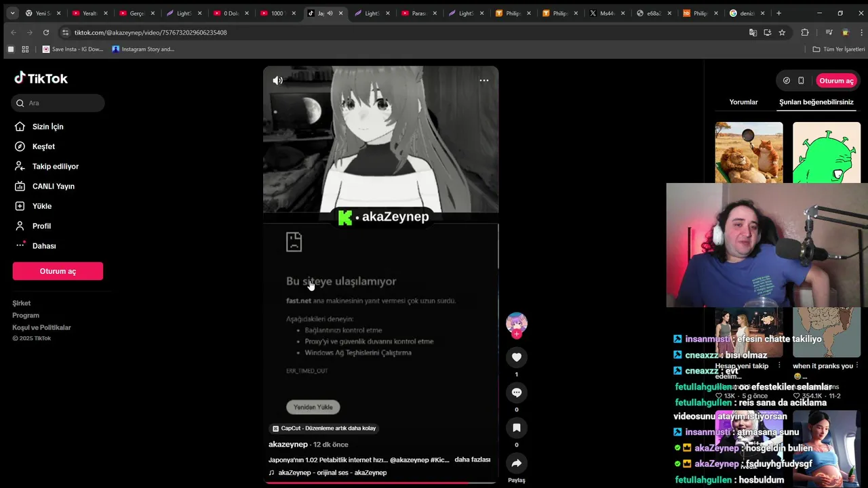The image size is (868, 488).
Task: Bookmark the video to favorites
Action: (517, 428)
